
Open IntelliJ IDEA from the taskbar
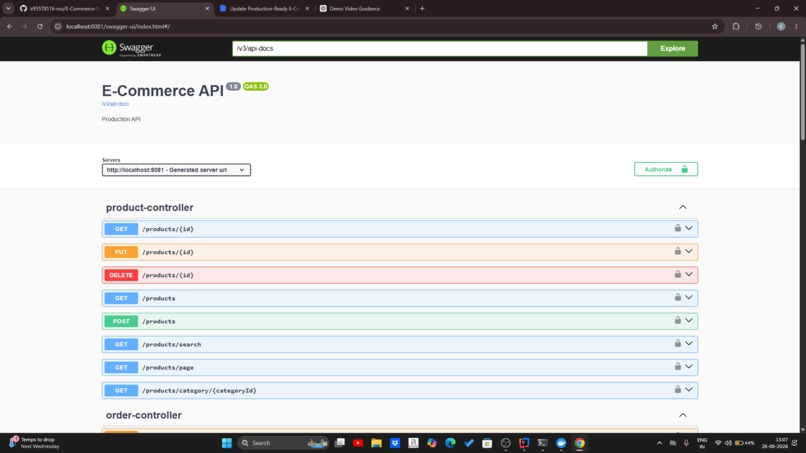(524, 443)
